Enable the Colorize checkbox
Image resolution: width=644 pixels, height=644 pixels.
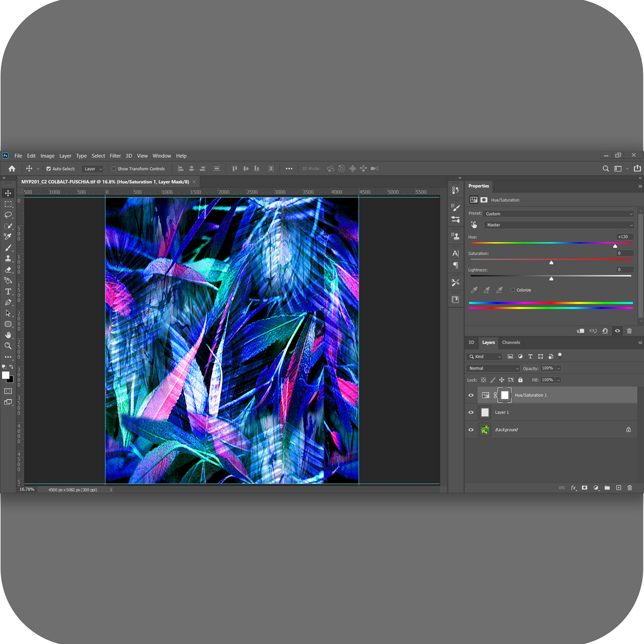click(513, 290)
